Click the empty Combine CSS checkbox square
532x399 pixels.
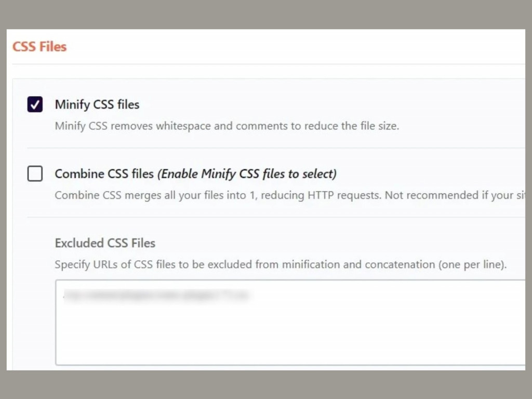(x=34, y=174)
